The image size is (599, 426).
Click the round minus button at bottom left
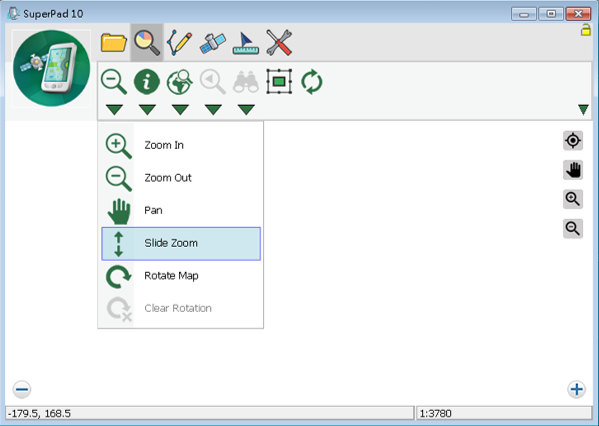pos(22,389)
